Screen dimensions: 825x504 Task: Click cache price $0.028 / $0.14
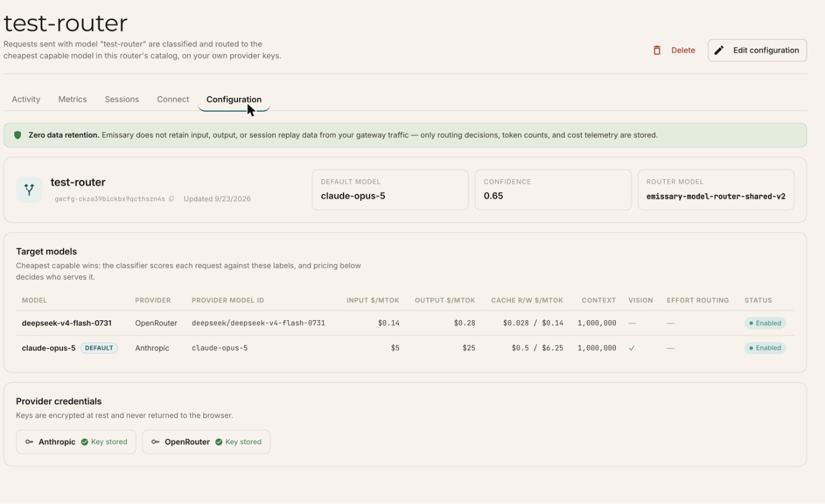[x=533, y=323]
